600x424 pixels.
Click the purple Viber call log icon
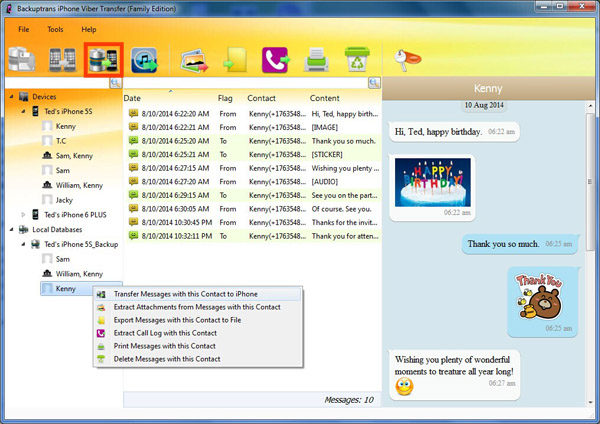[x=274, y=61]
